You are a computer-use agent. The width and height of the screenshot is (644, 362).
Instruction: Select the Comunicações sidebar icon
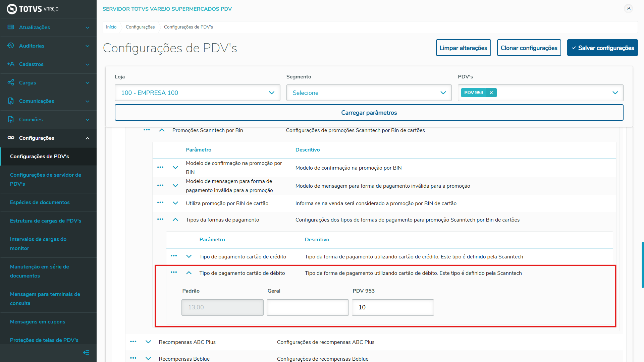10,101
